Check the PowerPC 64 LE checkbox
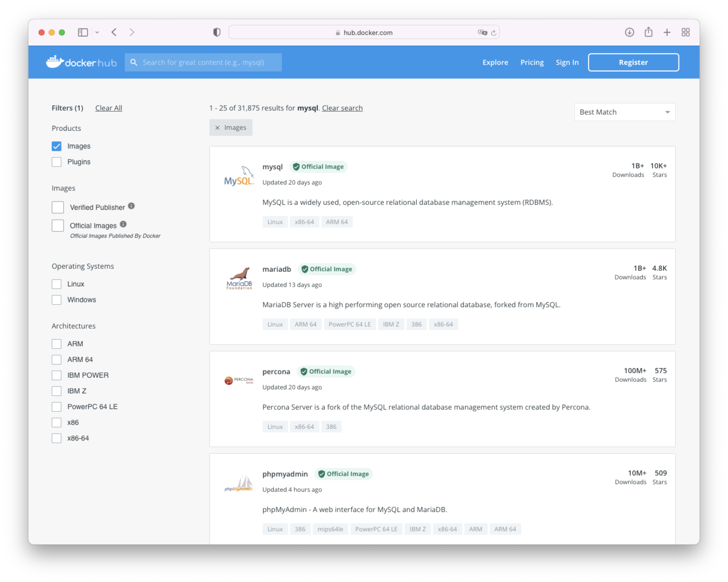728x582 pixels. [x=57, y=407]
